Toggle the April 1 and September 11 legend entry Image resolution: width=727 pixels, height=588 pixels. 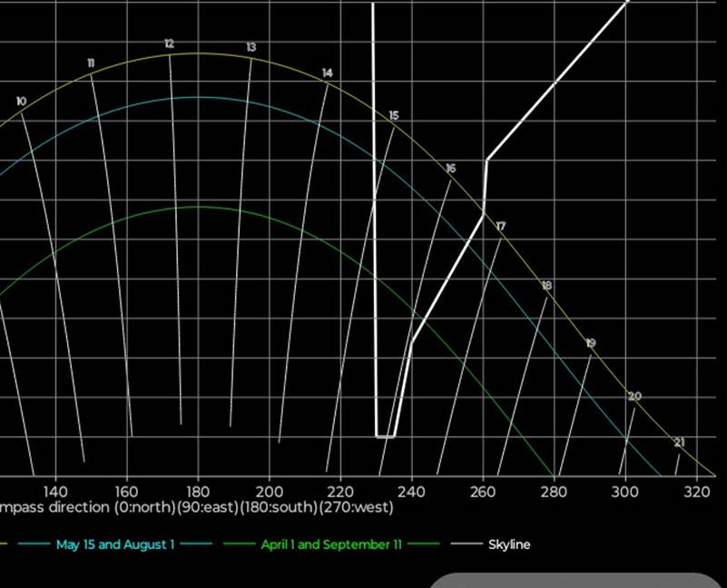coord(331,544)
